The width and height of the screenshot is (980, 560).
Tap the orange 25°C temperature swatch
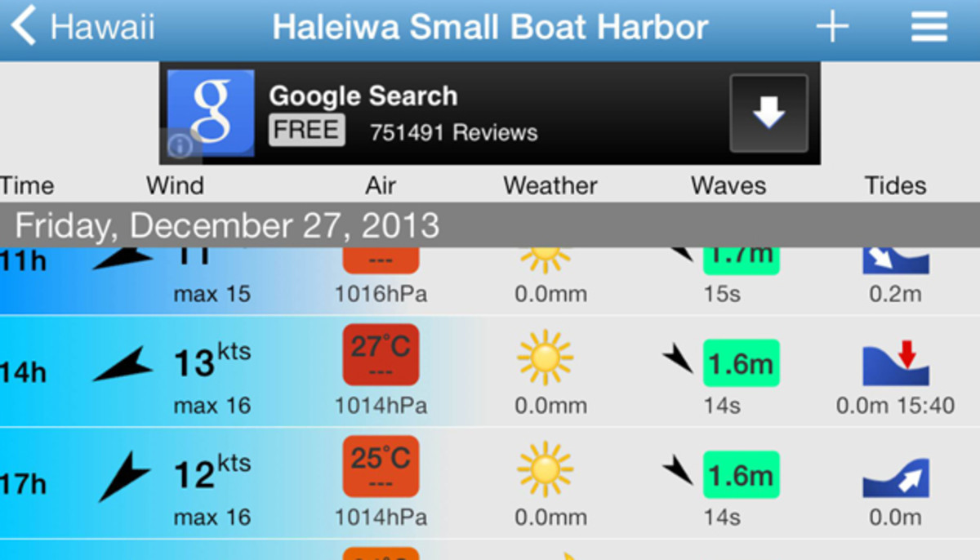tap(381, 466)
